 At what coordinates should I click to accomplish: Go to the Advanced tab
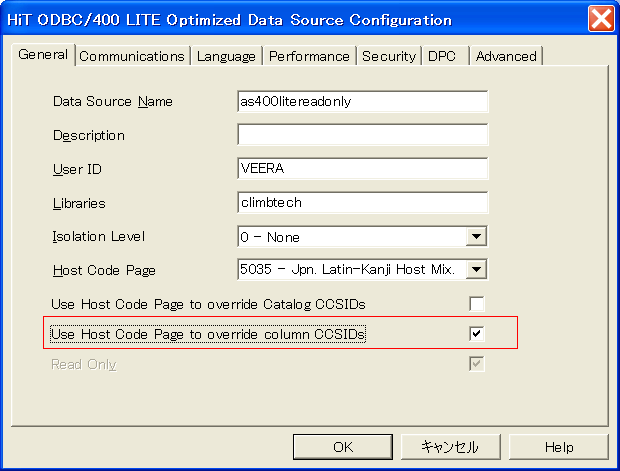point(506,56)
